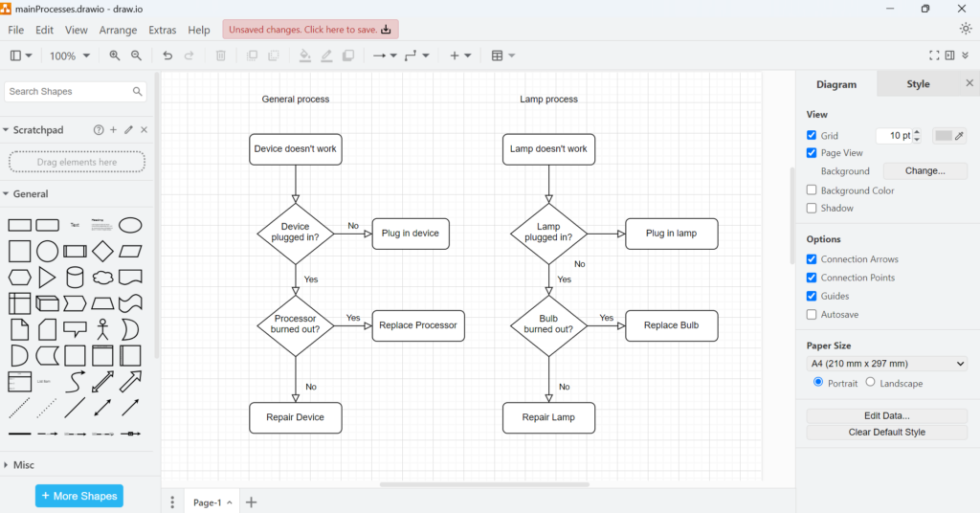The width and height of the screenshot is (980, 513).
Task: Click the sun appearance theme icon
Action: (965, 29)
